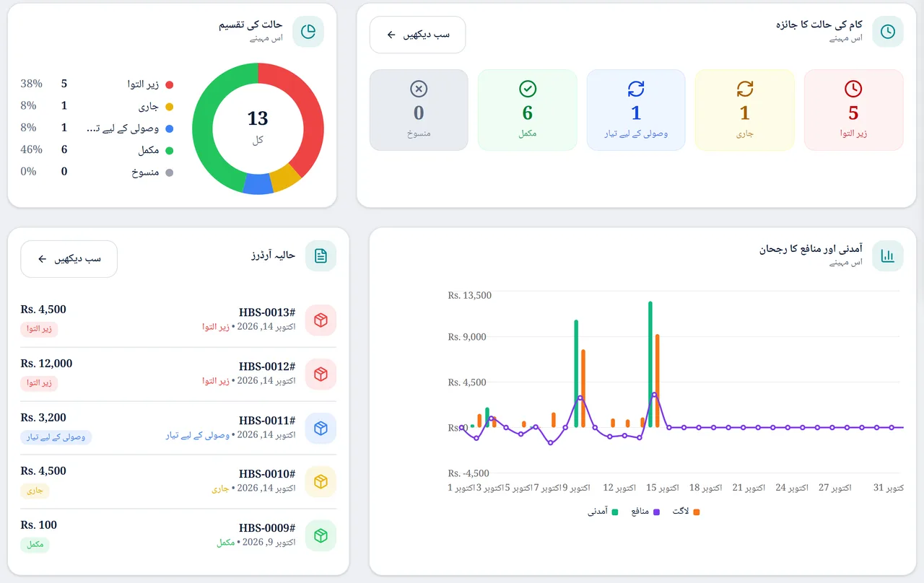Click the bar chart icon beside آمدنی اور منافع کا رجحان
The image size is (924, 583).
[x=888, y=256]
